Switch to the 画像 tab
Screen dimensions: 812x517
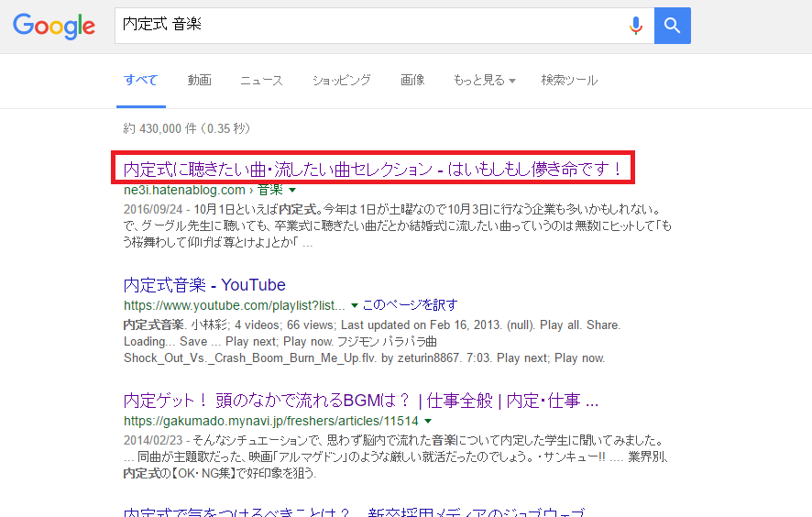(x=412, y=81)
